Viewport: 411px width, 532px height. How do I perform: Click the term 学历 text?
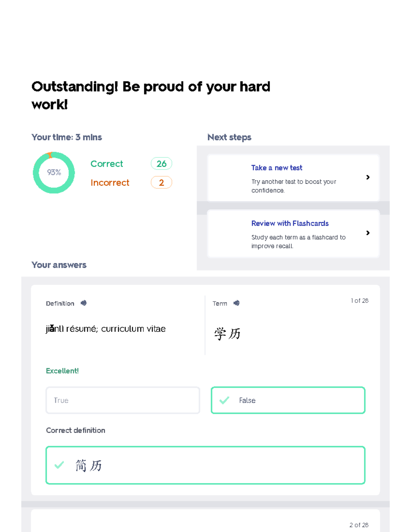(227, 332)
